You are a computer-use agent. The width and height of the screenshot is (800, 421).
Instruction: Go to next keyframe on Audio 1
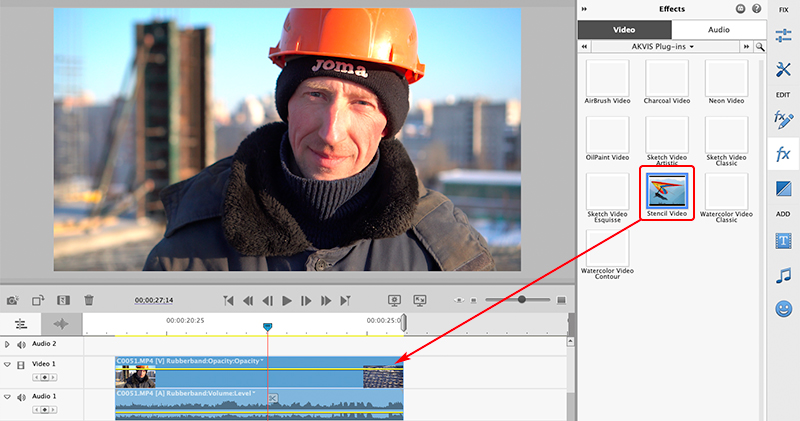[x=53, y=410]
